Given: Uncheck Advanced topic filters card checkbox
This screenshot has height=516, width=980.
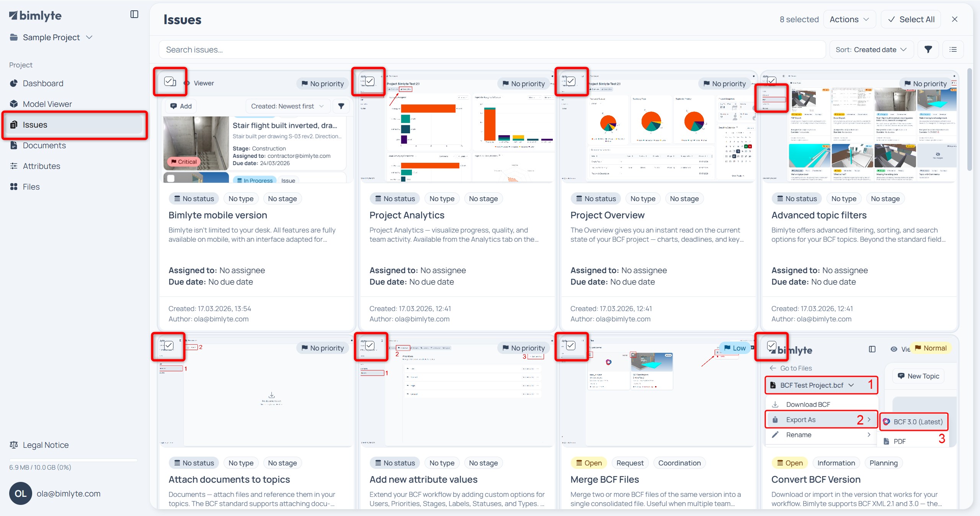Looking at the screenshot, I should (x=772, y=81).
